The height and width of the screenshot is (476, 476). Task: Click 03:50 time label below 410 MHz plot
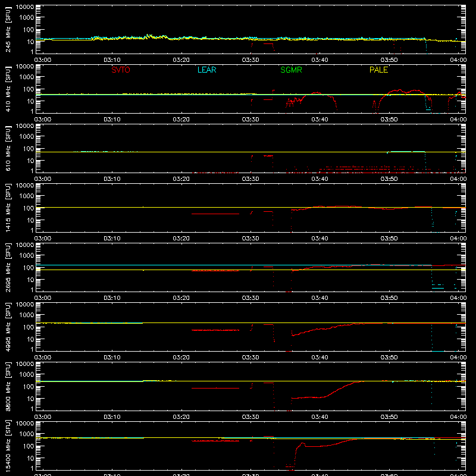pos(389,120)
